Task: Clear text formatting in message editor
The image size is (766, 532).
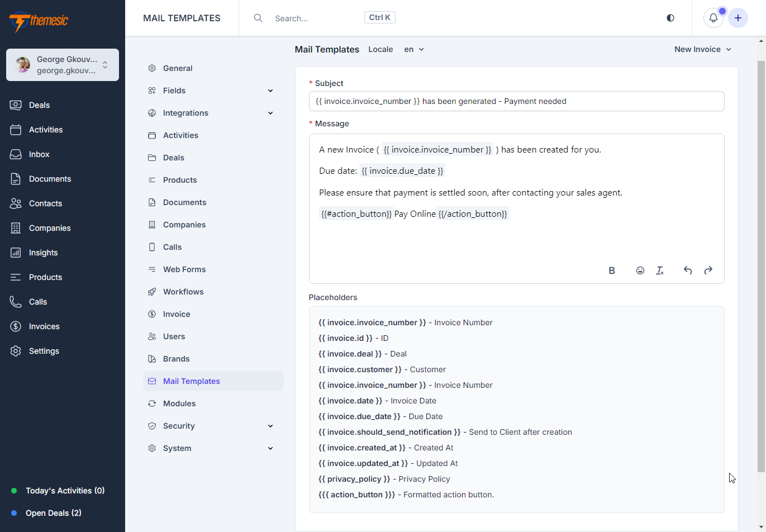Action: 660,270
